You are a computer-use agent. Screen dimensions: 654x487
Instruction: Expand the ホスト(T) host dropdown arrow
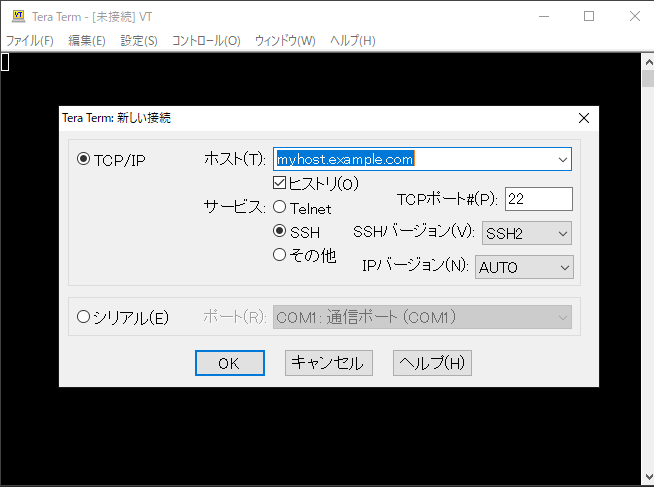click(x=563, y=159)
